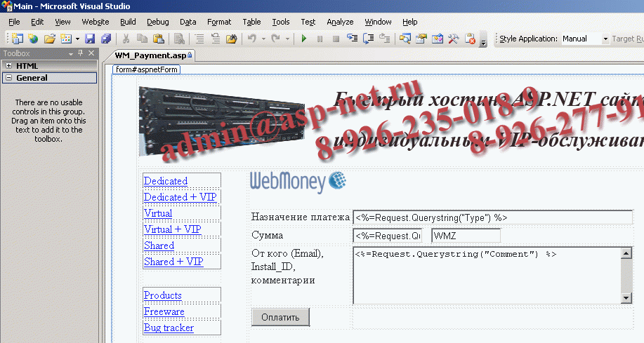Click the Freeware link
Image resolution: width=644 pixels, height=343 pixels.
(x=164, y=311)
